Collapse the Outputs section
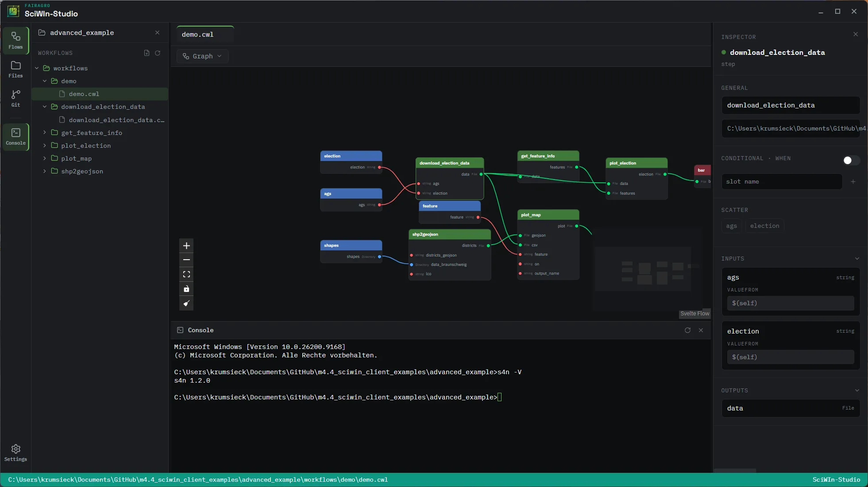Viewport: 868px width, 487px height. pos(857,391)
